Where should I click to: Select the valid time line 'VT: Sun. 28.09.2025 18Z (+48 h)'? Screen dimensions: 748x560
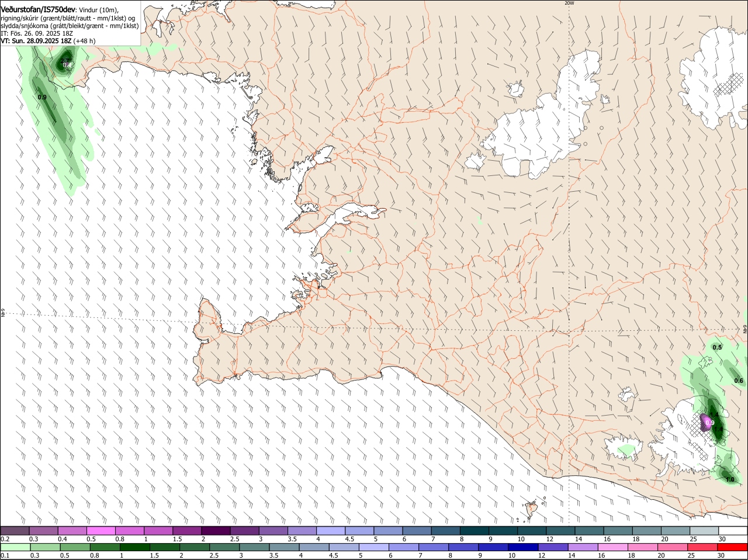tap(48, 41)
